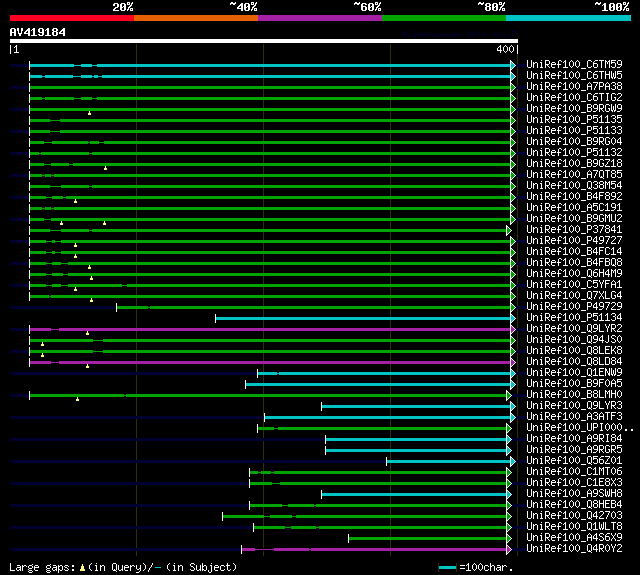Click the purple alignment bar for UniRef100_Q4R0Y2

374,550
